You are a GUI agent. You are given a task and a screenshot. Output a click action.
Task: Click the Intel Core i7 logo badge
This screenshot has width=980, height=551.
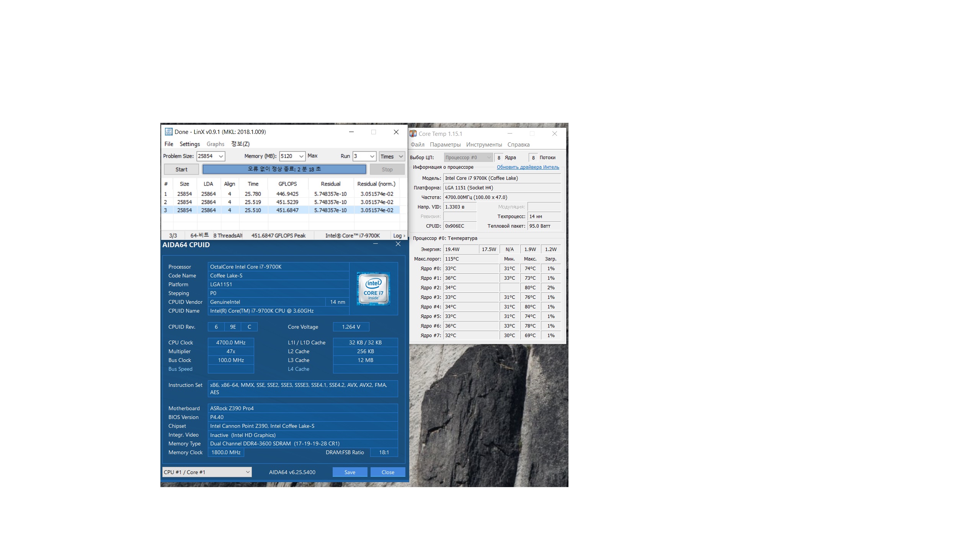click(373, 289)
